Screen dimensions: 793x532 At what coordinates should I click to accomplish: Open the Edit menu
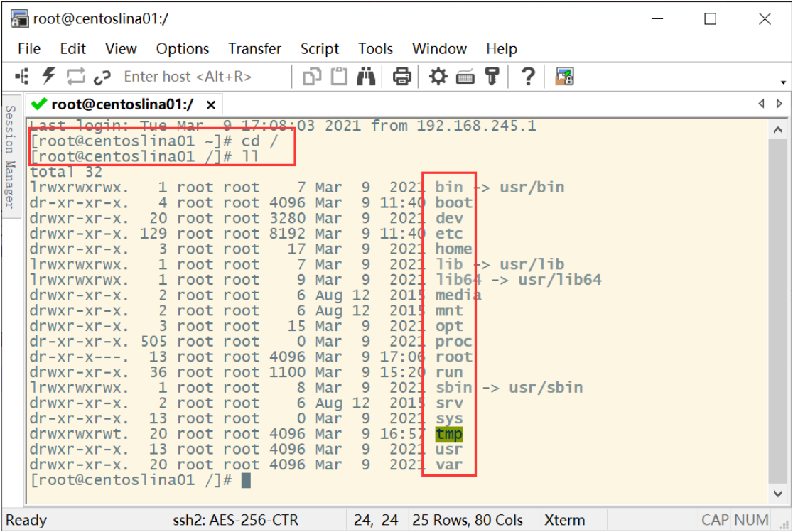[x=72, y=48]
